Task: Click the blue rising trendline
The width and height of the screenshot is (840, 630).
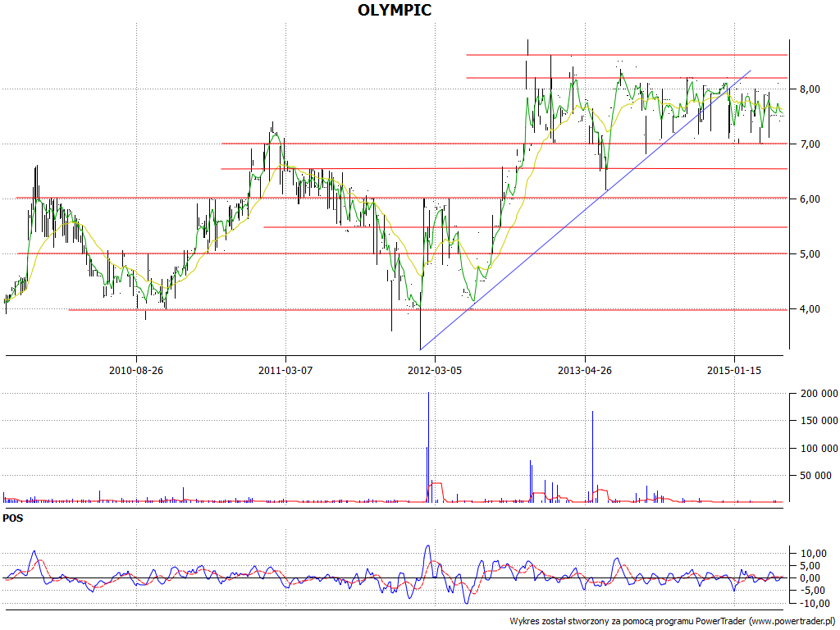Action: (585, 210)
